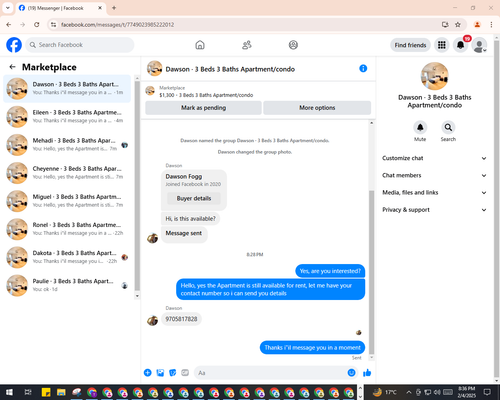
Task: Reload the page in browser
Action: [37, 25]
